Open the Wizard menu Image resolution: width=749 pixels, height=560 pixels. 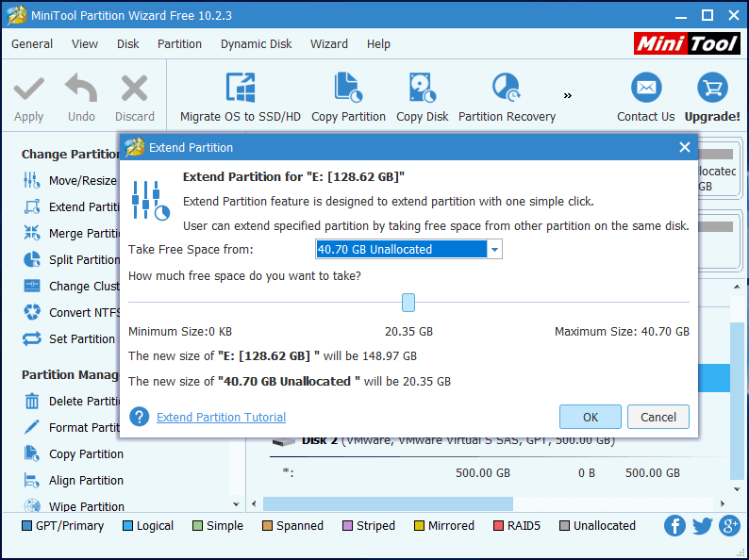click(329, 44)
